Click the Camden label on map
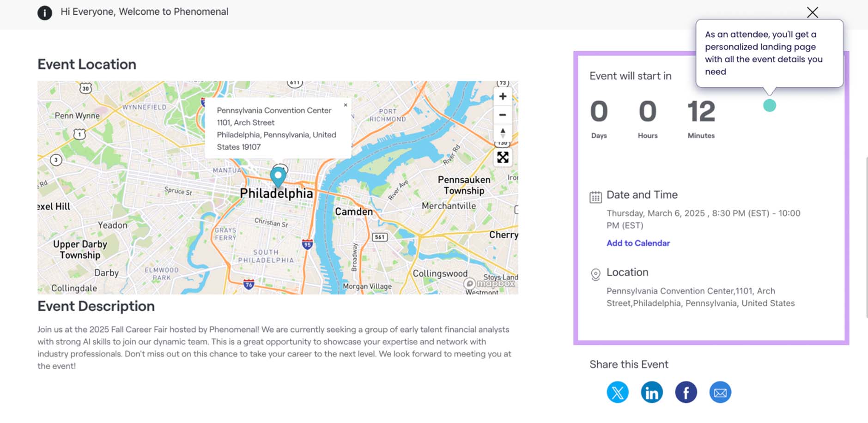The image size is (868, 423). 354,211
